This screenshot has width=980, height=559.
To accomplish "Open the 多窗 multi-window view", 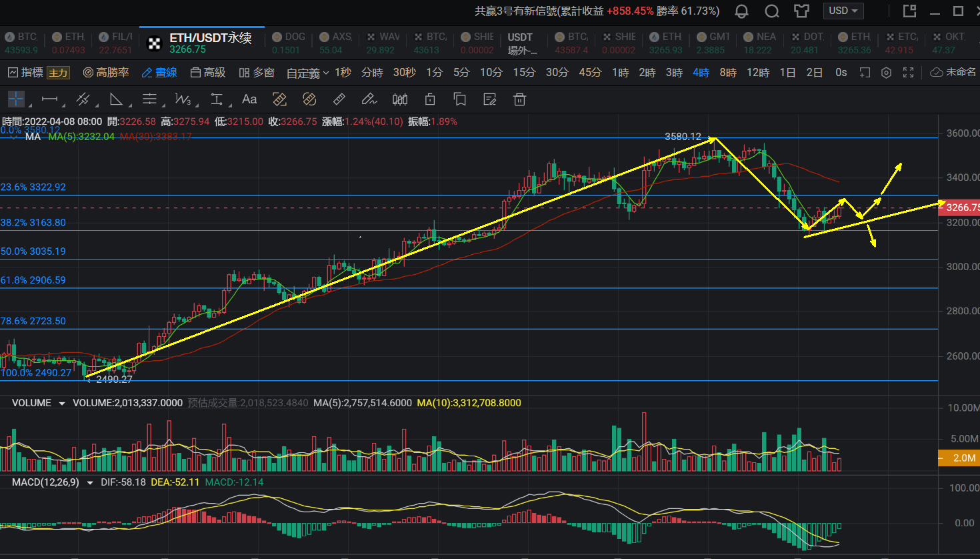I will click(x=256, y=72).
